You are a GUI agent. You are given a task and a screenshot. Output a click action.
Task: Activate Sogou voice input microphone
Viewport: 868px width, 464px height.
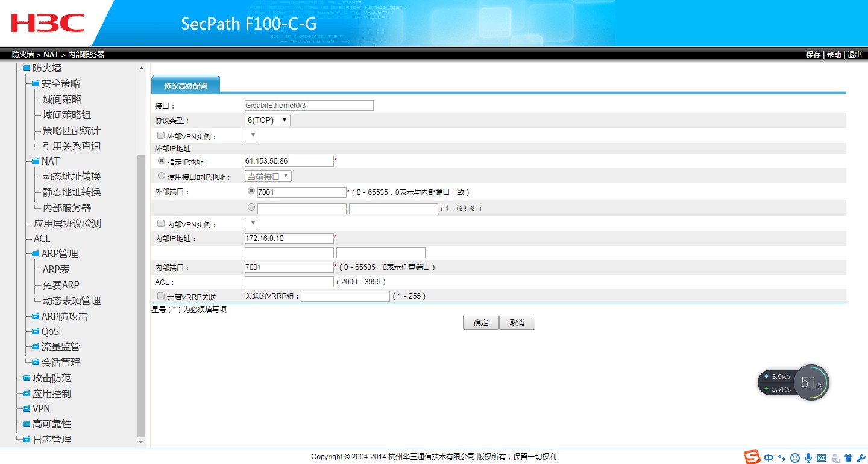[x=808, y=457]
